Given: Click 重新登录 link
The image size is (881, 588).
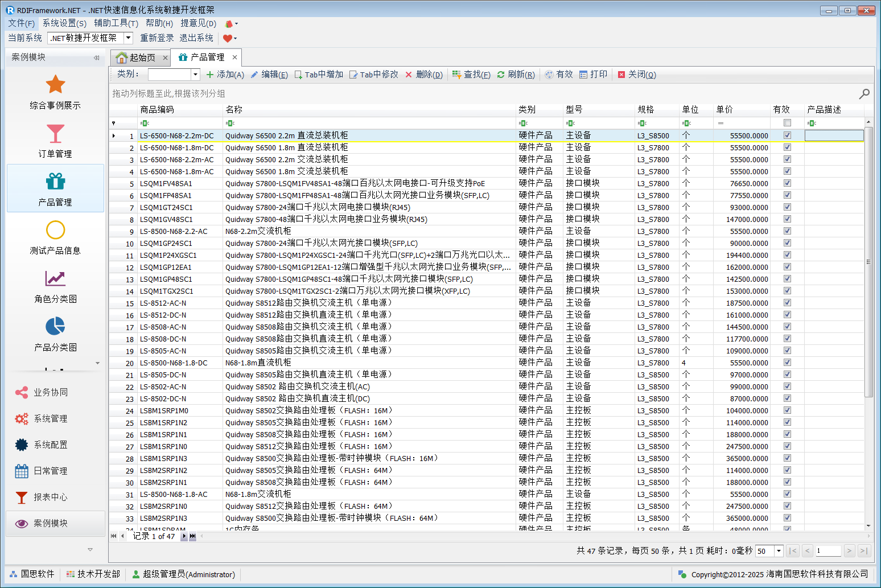Looking at the screenshot, I should coord(157,38).
